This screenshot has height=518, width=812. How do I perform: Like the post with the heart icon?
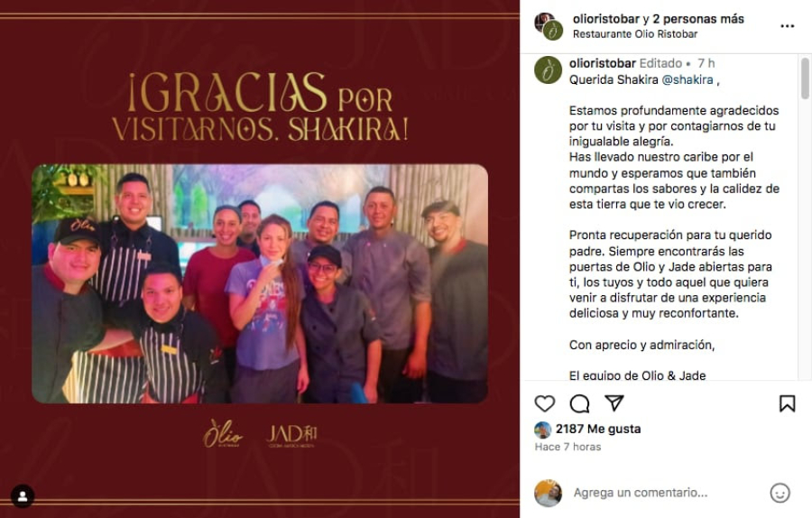click(x=544, y=403)
